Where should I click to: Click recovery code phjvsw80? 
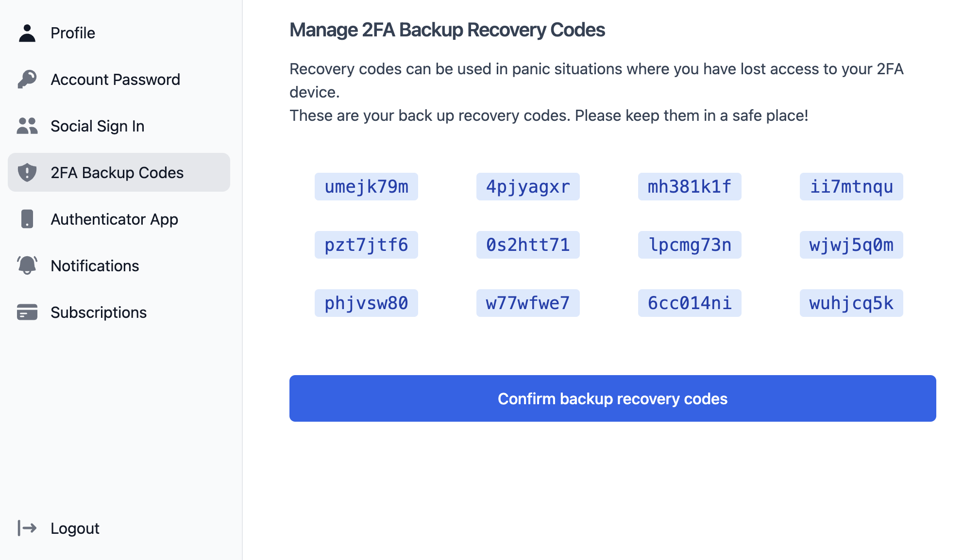click(x=366, y=303)
